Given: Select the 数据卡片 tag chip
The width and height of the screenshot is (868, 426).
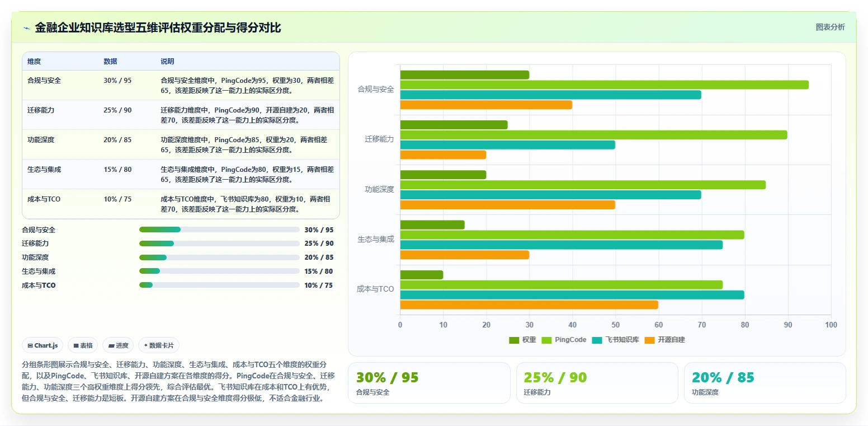Looking at the screenshot, I should [159, 345].
